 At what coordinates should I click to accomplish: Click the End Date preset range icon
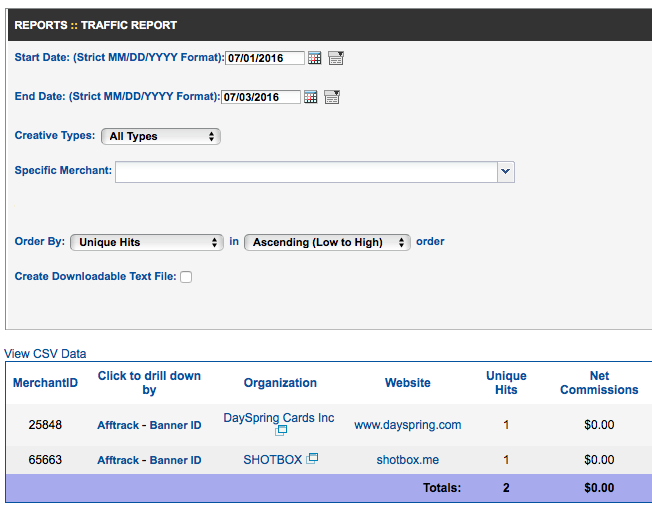332,97
